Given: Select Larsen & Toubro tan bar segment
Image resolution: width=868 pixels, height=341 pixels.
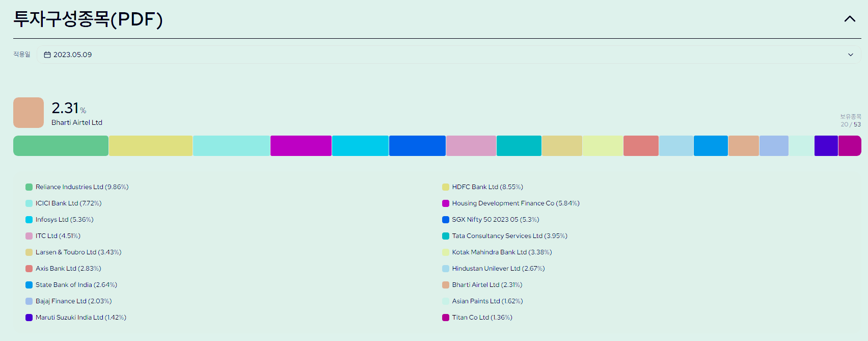Looking at the screenshot, I should pyautogui.click(x=562, y=146).
